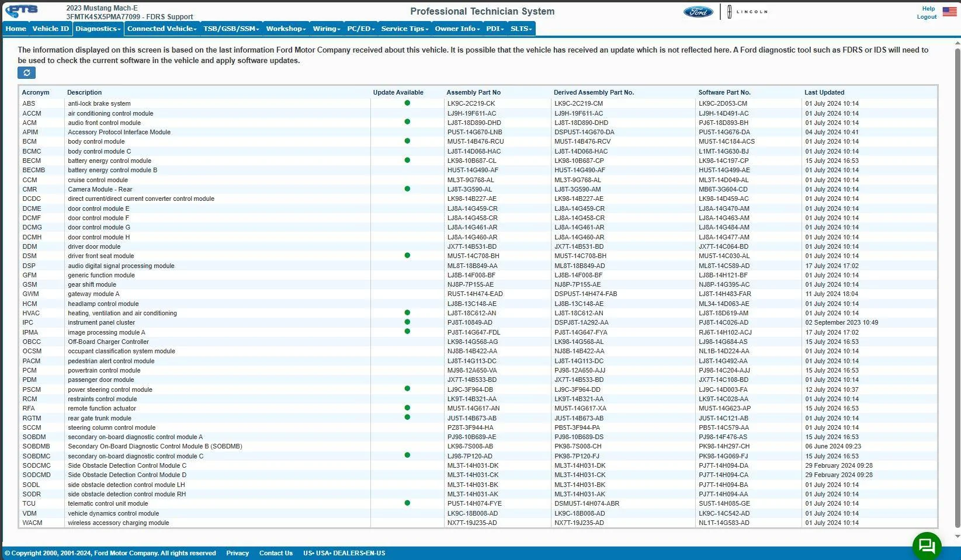Open the SLTS menu tab

[x=521, y=29]
